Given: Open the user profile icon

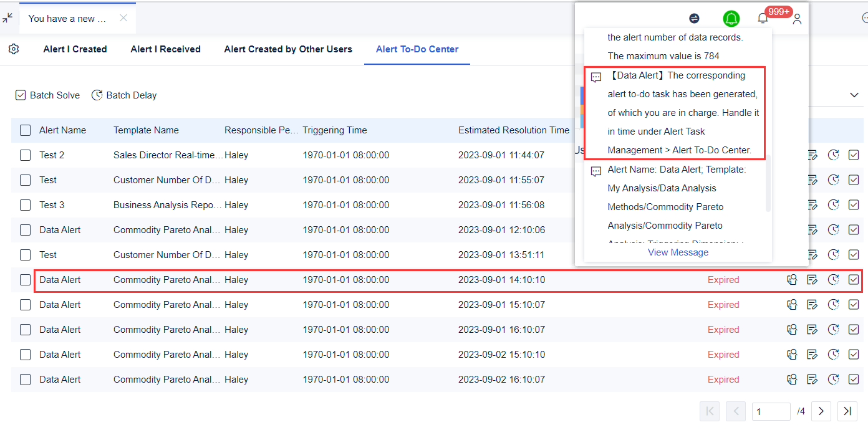Looking at the screenshot, I should pos(796,19).
